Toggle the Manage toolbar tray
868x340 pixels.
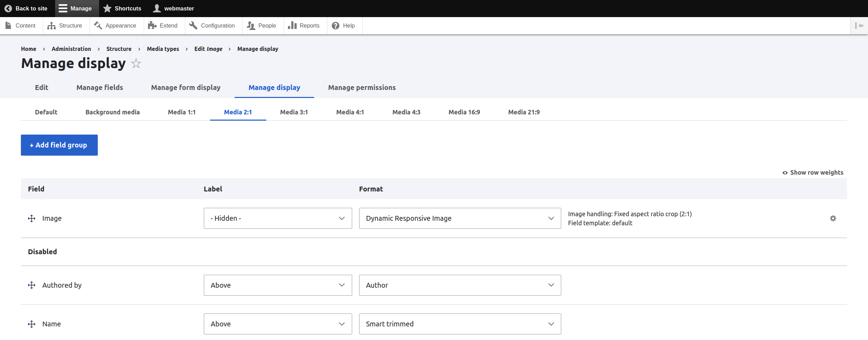(75, 8)
